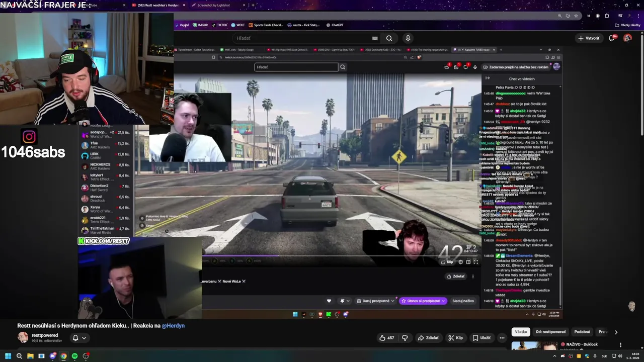The image size is (644, 362).
Task: Open Windows taskbar search
Action: point(19,356)
